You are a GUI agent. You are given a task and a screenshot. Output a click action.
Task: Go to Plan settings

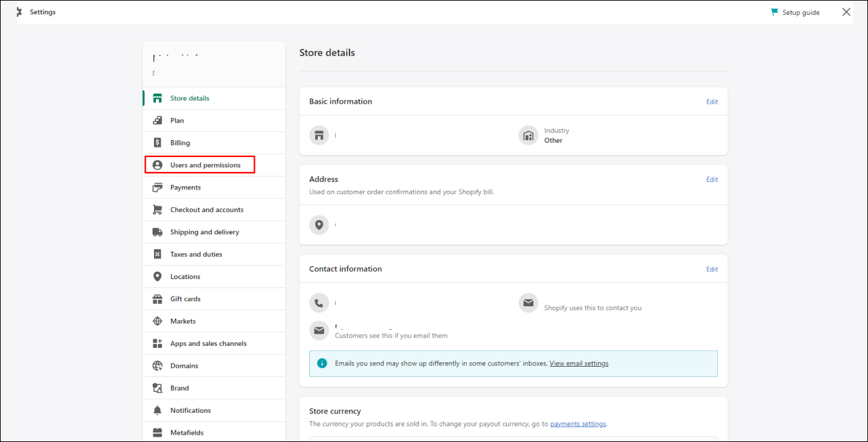pos(214,121)
